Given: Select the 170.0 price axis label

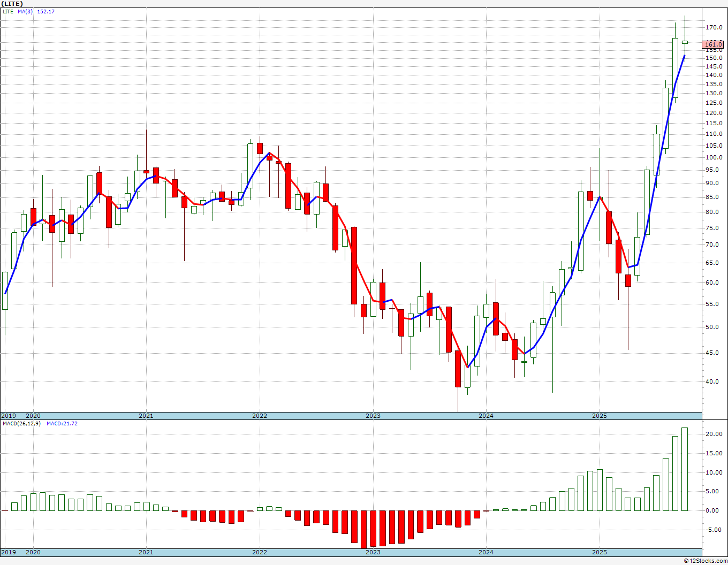Looking at the screenshot, I should (714, 27).
